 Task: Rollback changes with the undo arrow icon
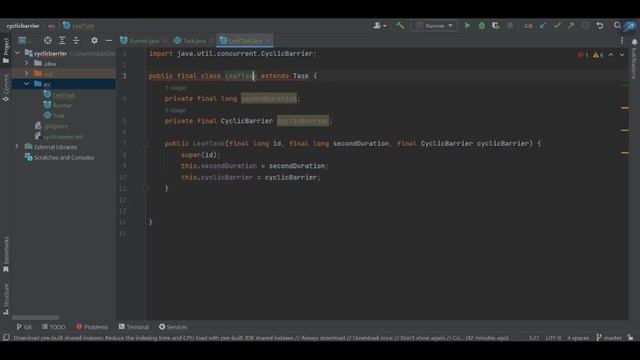point(600,26)
